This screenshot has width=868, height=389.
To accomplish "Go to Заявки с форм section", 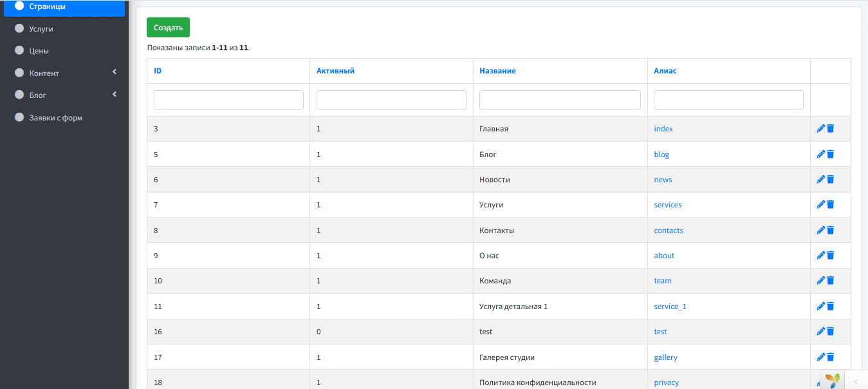I will [x=55, y=118].
